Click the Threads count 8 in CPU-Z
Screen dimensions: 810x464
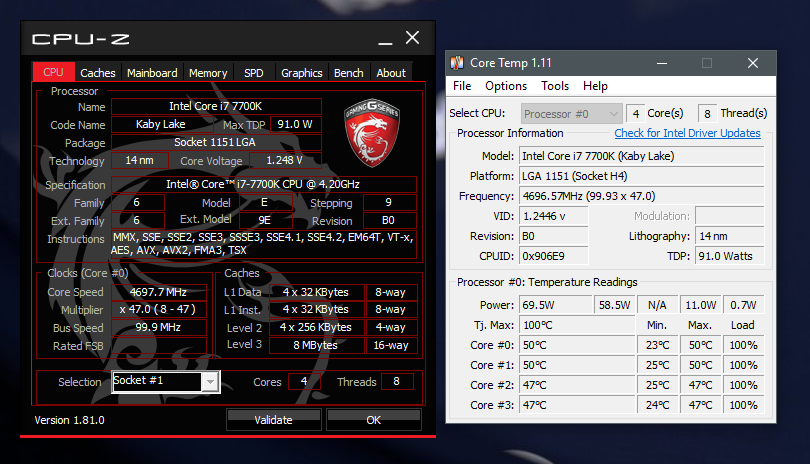(396, 381)
